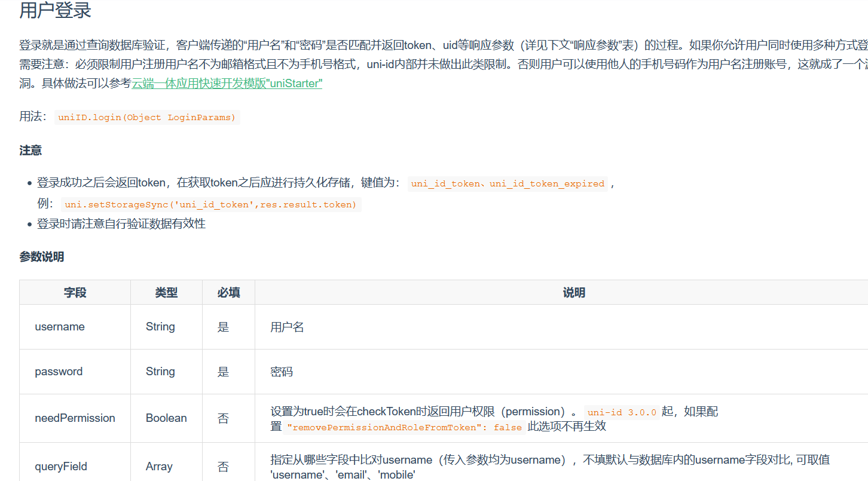Click the needPermission field name cell
868x481 pixels.
click(x=75, y=418)
